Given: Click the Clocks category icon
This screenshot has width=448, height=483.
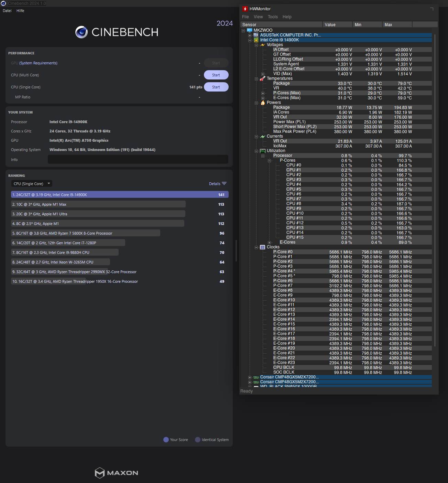Looking at the screenshot, I should 263,247.
